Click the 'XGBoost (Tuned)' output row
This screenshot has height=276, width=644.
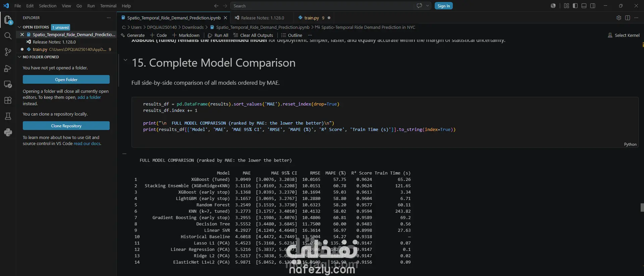click(x=272, y=180)
